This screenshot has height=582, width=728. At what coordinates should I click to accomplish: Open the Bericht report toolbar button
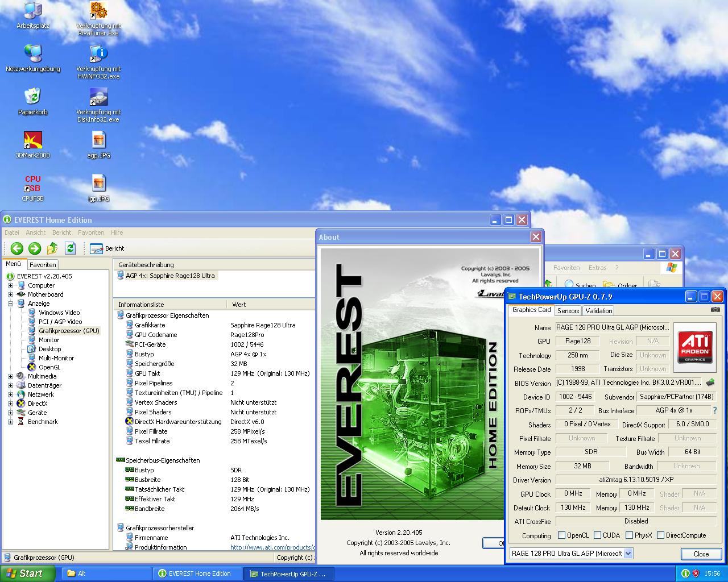pos(107,248)
